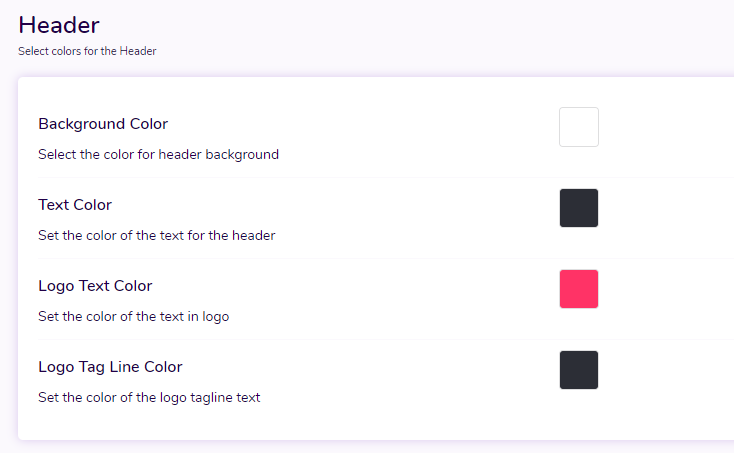The width and height of the screenshot is (734, 453).
Task: Open the Text Color swatch picker
Action: [579, 208]
